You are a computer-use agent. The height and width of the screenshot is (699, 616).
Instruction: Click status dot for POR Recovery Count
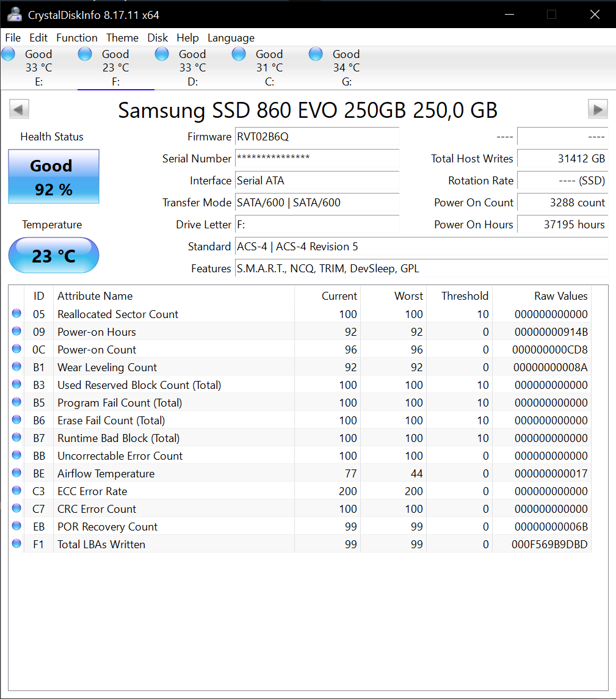click(16, 526)
